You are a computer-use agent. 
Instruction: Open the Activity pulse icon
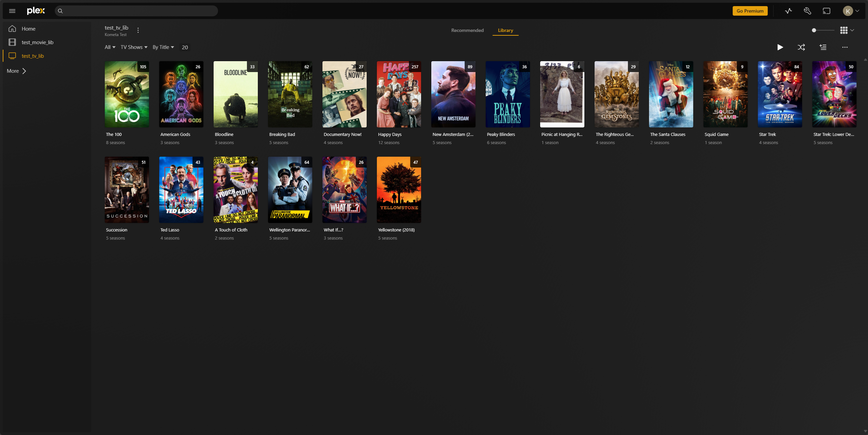pyautogui.click(x=788, y=11)
